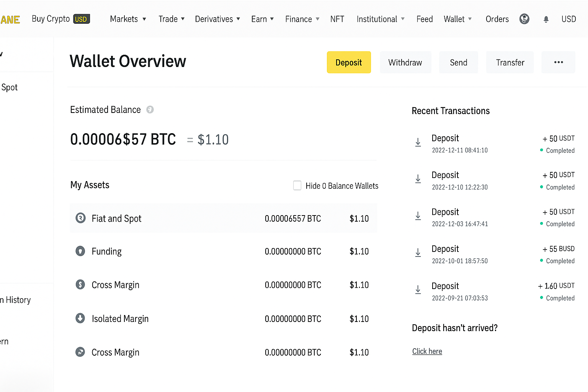Open the Orders menu item
Viewport: 588px width, 392px height.
[x=497, y=19]
